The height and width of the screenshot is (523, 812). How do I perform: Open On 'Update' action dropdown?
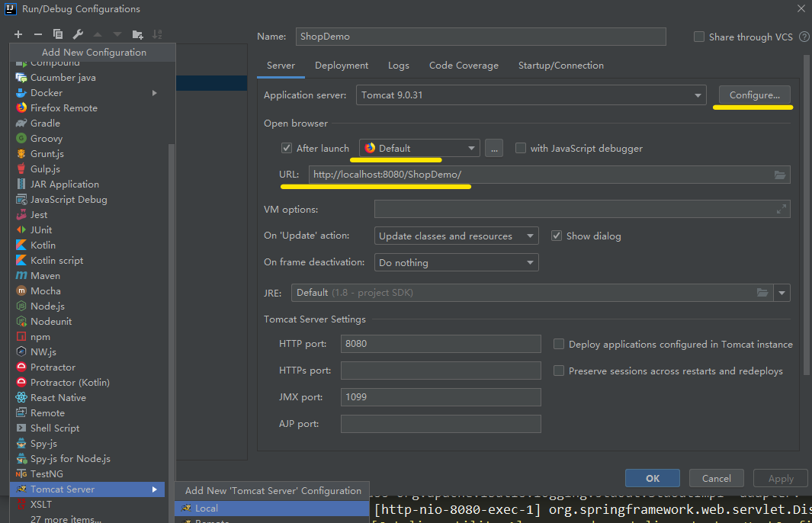click(456, 236)
